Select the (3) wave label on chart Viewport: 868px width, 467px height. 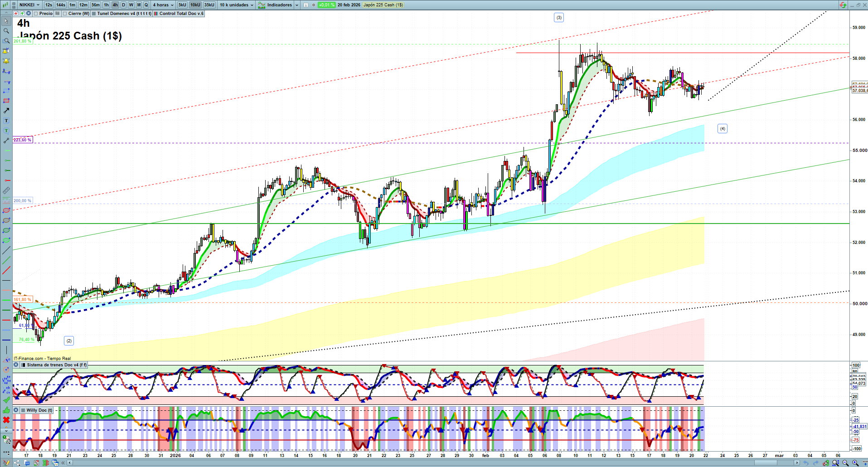(x=559, y=18)
